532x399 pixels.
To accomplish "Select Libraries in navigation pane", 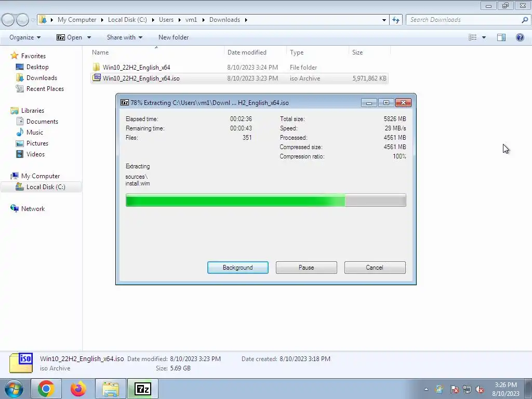I will [x=33, y=111].
